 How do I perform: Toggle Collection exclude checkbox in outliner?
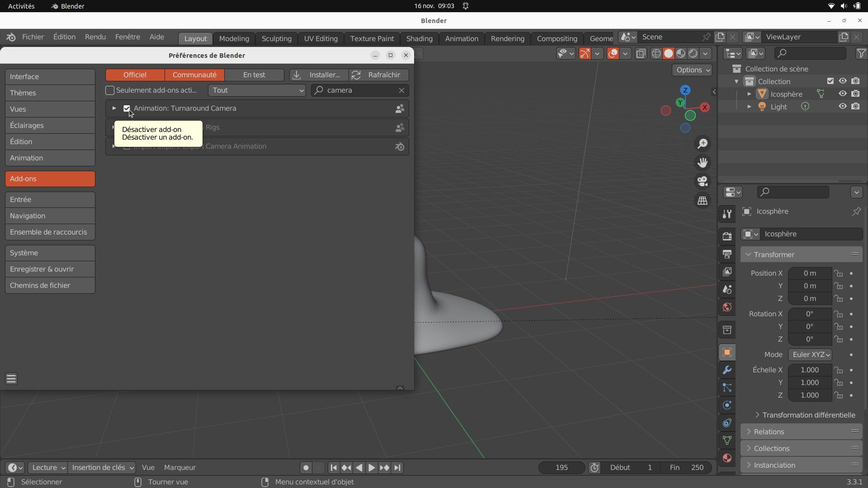tap(830, 81)
